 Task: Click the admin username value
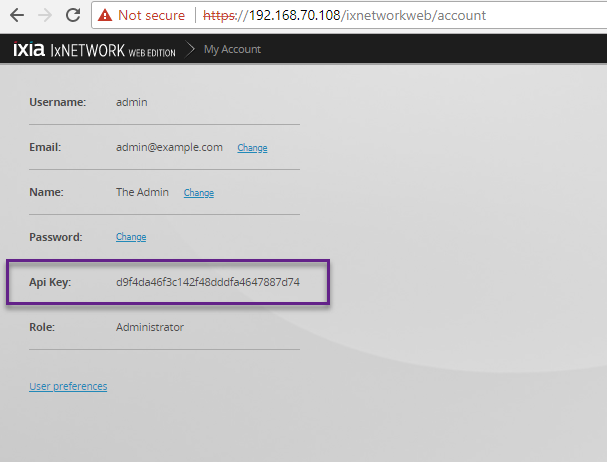pyautogui.click(x=131, y=102)
